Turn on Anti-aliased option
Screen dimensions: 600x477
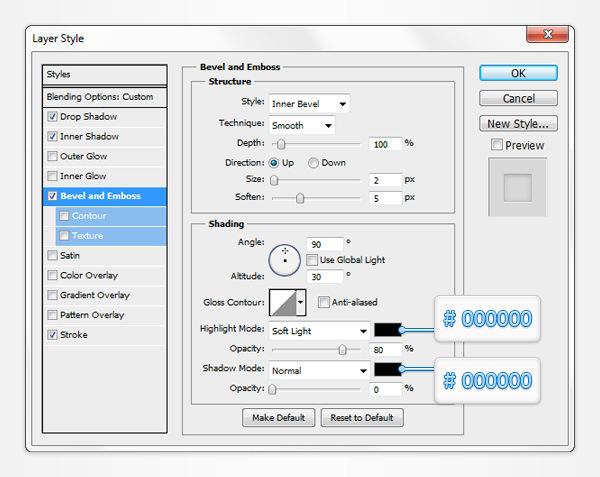point(324,302)
